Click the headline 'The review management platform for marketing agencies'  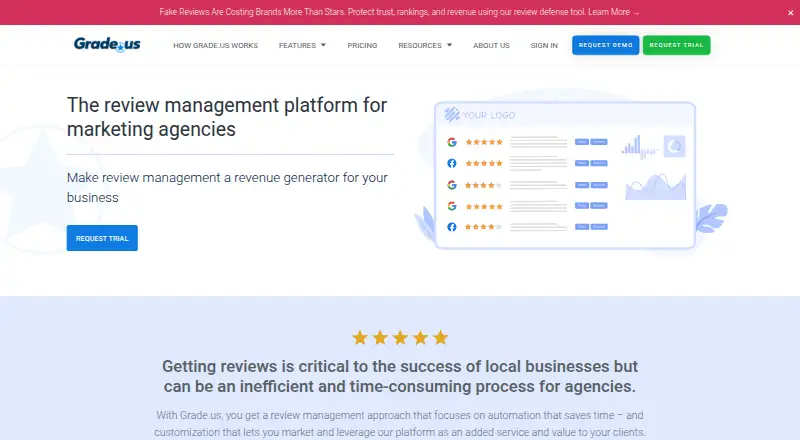pyautogui.click(x=227, y=117)
